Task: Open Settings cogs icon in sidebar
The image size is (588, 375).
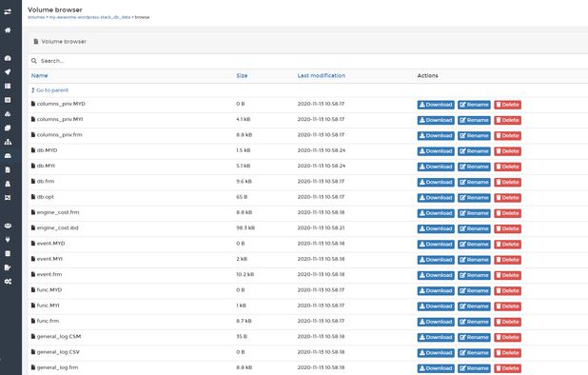Action: point(8,282)
